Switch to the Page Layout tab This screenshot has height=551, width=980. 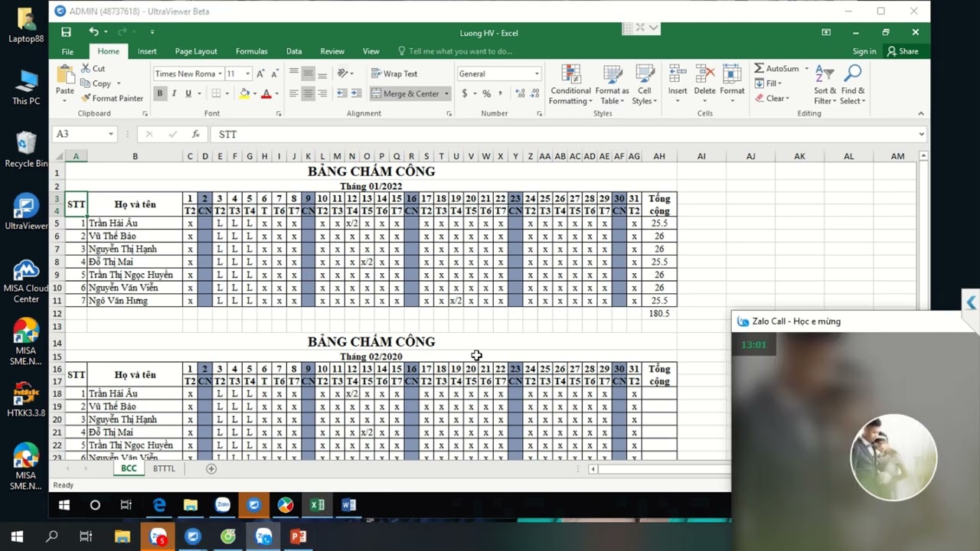tap(196, 51)
